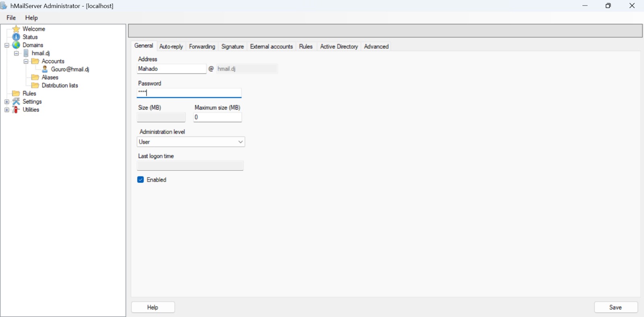Image resolution: width=644 pixels, height=317 pixels.
Task: Click the Save button
Action: point(616,307)
